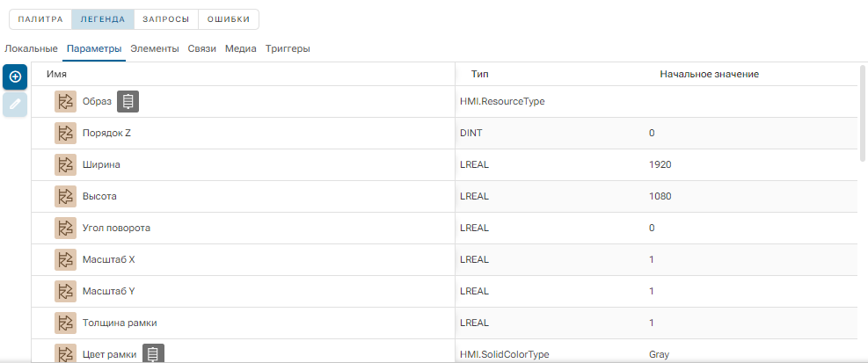The width and height of the screenshot is (868, 363).
Task: Click the Gray color value of Цвет рамки
Action: (659, 354)
